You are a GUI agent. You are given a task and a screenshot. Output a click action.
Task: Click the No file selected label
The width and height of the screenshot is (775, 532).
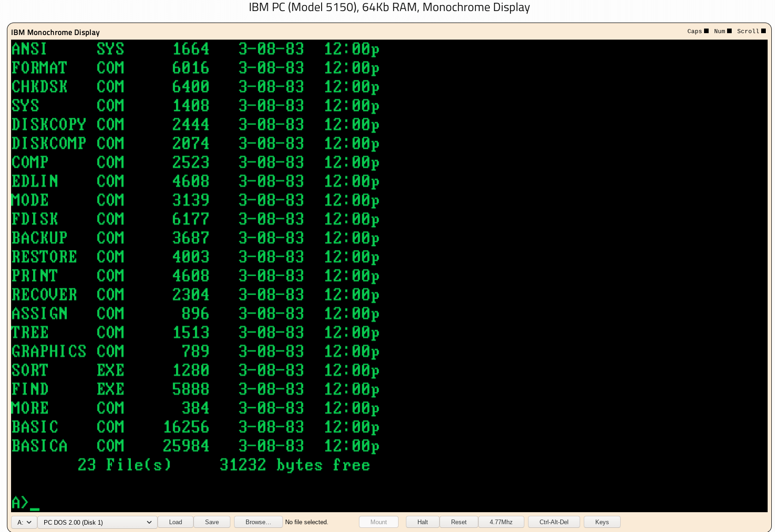(x=307, y=522)
